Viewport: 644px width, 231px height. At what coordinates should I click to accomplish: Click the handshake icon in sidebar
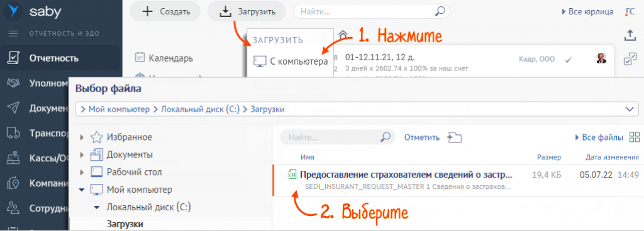coord(14,83)
